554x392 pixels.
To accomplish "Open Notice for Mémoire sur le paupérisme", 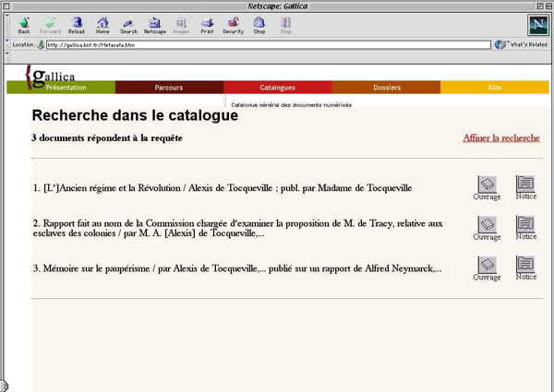I will point(525,267).
